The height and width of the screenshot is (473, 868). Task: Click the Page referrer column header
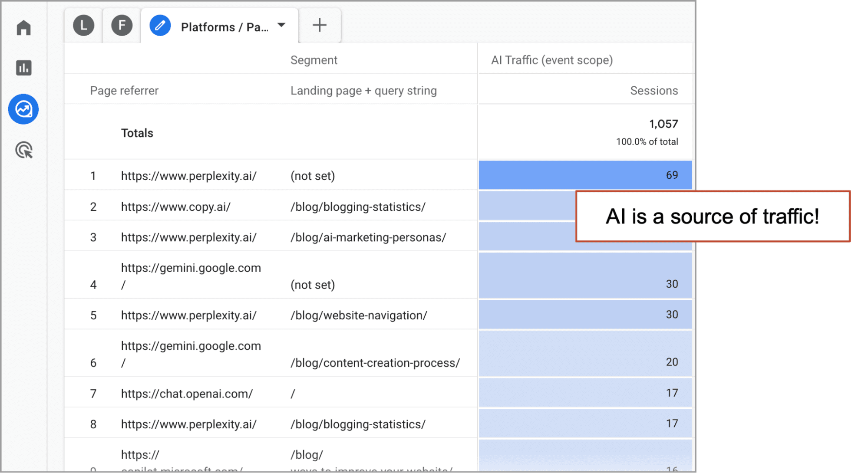pos(124,91)
